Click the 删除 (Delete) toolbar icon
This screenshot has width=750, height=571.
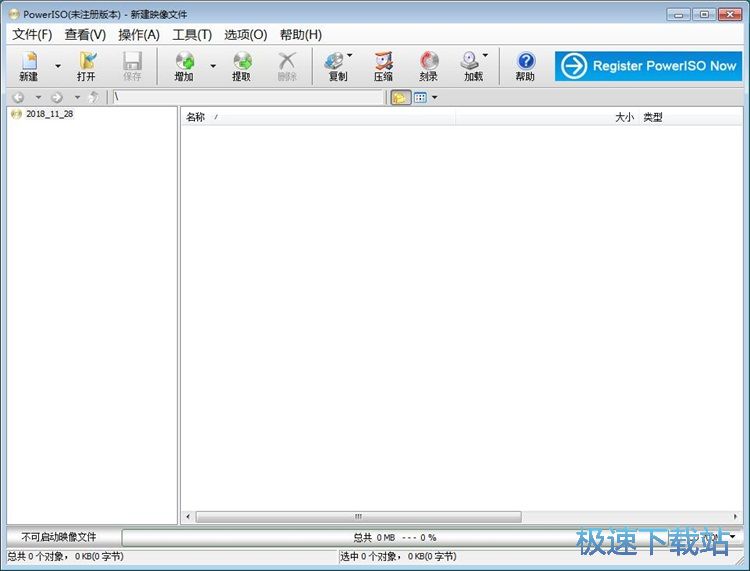point(287,66)
